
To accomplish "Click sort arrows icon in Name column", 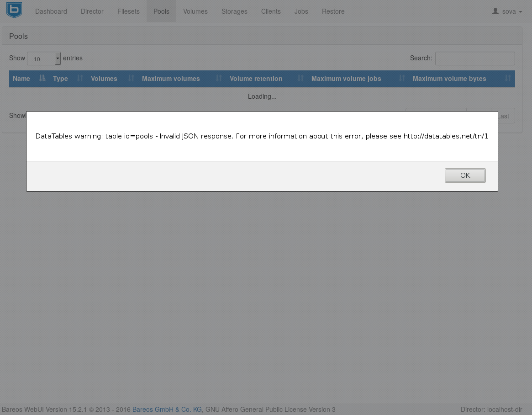I will tap(42, 79).
